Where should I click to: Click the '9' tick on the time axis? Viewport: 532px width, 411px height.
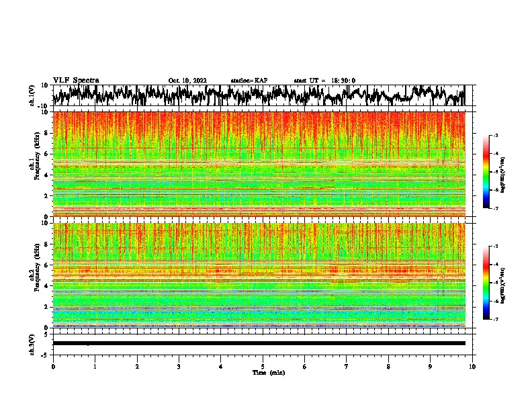point(430,367)
